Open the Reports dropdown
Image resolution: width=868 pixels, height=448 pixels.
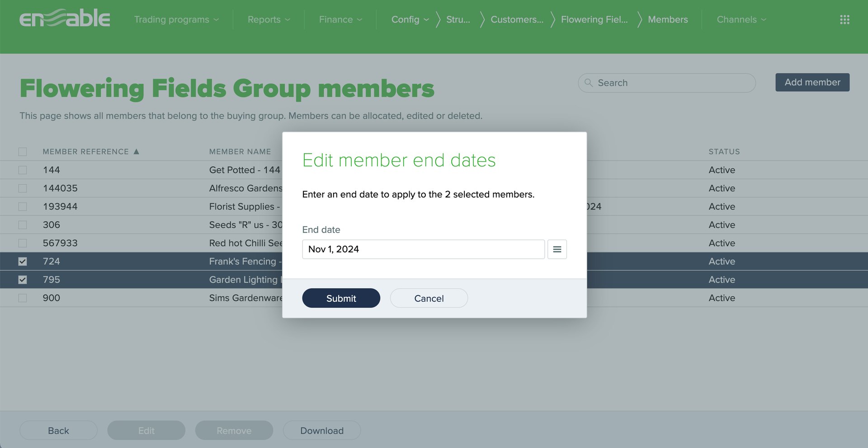click(268, 19)
